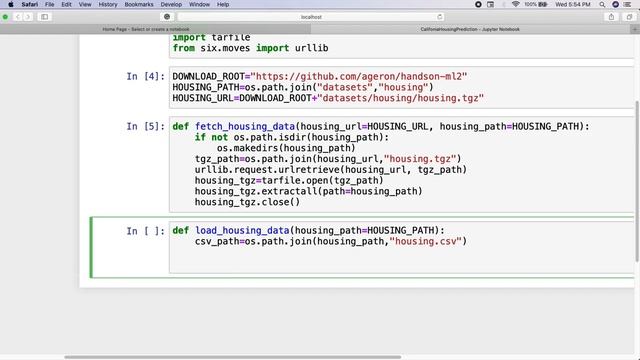Click the date and time clock

click(x=573, y=4)
